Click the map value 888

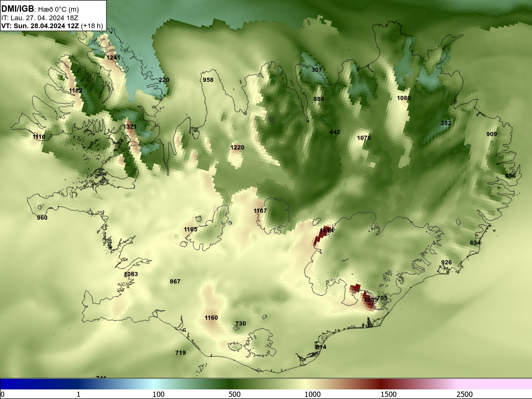click(319, 99)
